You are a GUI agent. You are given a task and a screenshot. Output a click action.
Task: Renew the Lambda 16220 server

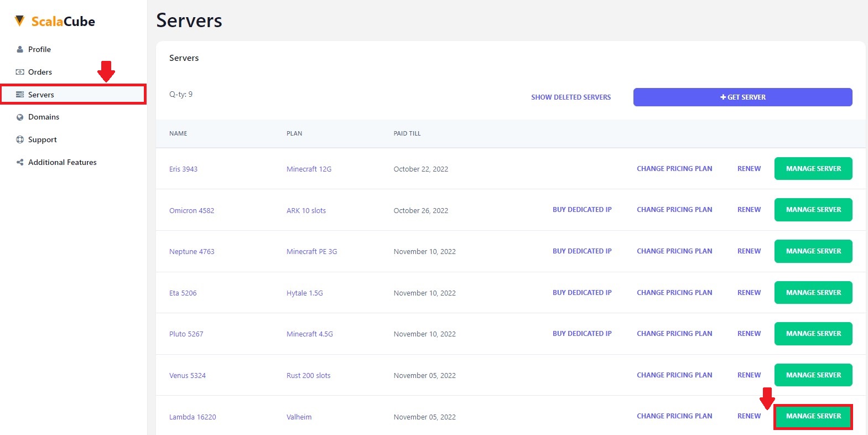pos(749,416)
